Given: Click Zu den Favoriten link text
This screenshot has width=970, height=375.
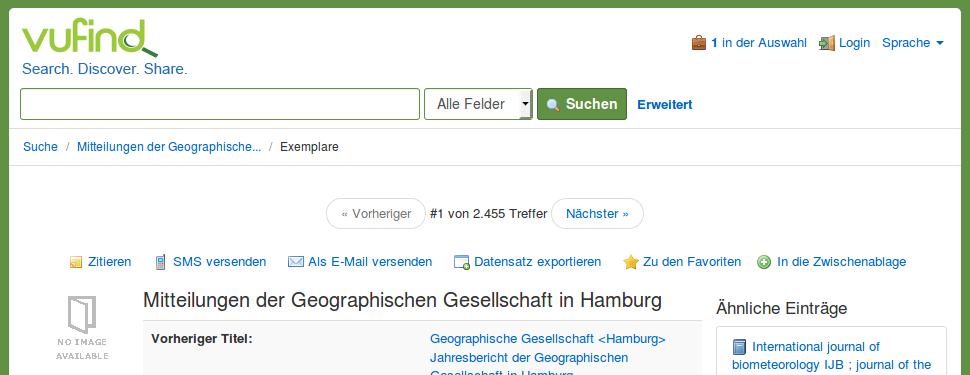Looking at the screenshot, I should click(692, 262).
